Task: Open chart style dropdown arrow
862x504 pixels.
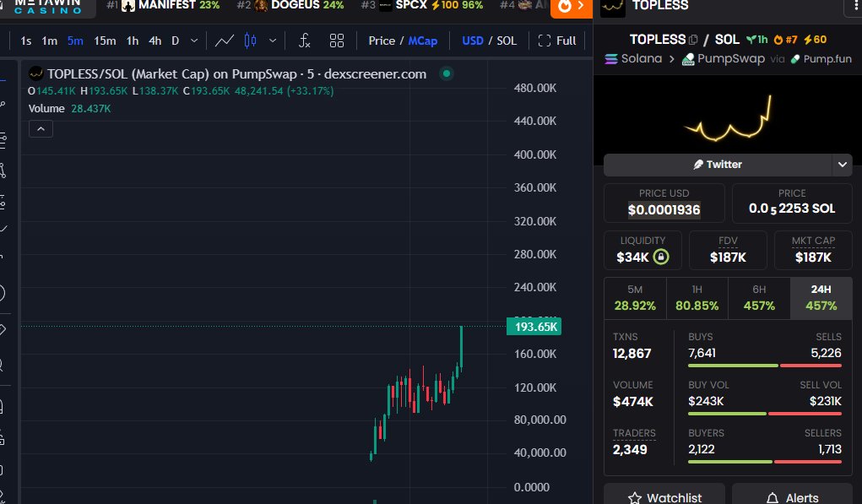Action: point(273,41)
